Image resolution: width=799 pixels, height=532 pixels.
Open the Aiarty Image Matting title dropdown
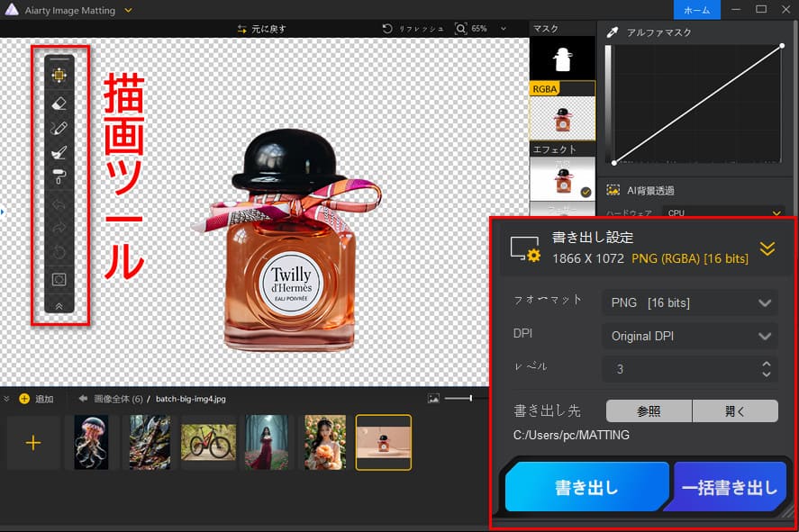click(129, 10)
